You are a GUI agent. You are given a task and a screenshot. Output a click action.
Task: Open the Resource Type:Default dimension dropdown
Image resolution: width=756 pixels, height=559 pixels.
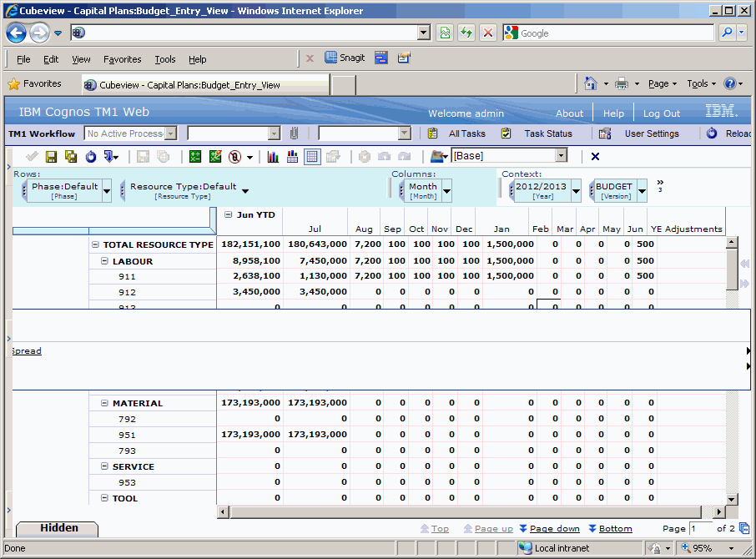(245, 191)
